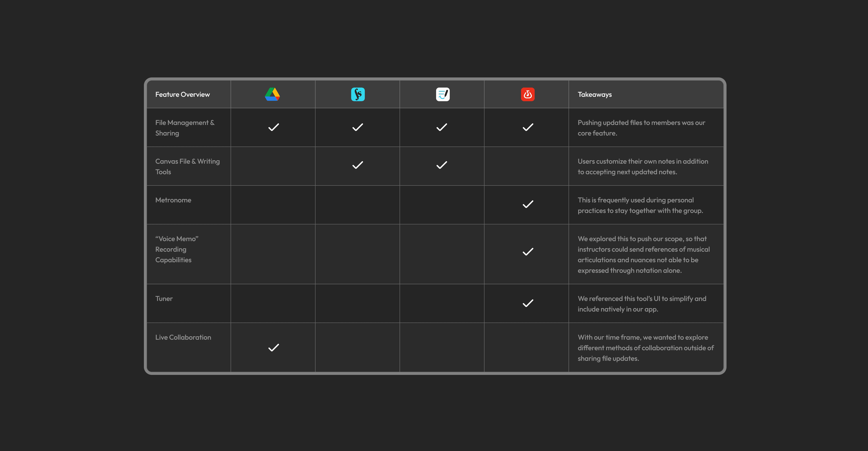
Task: Select the Metronome row label
Action: coord(173,200)
